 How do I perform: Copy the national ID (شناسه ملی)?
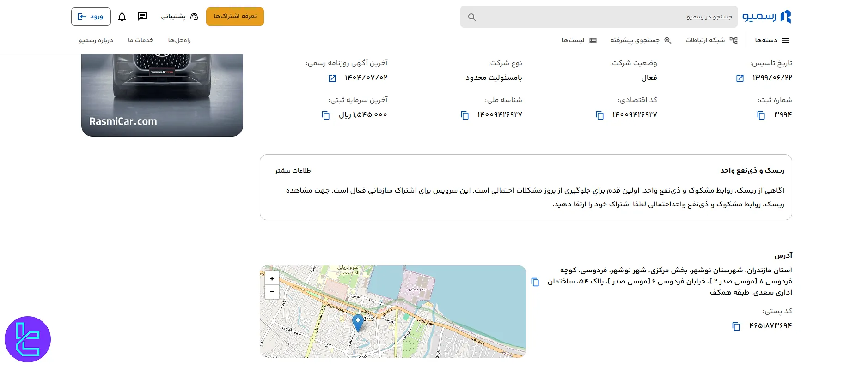pos(465,115)
